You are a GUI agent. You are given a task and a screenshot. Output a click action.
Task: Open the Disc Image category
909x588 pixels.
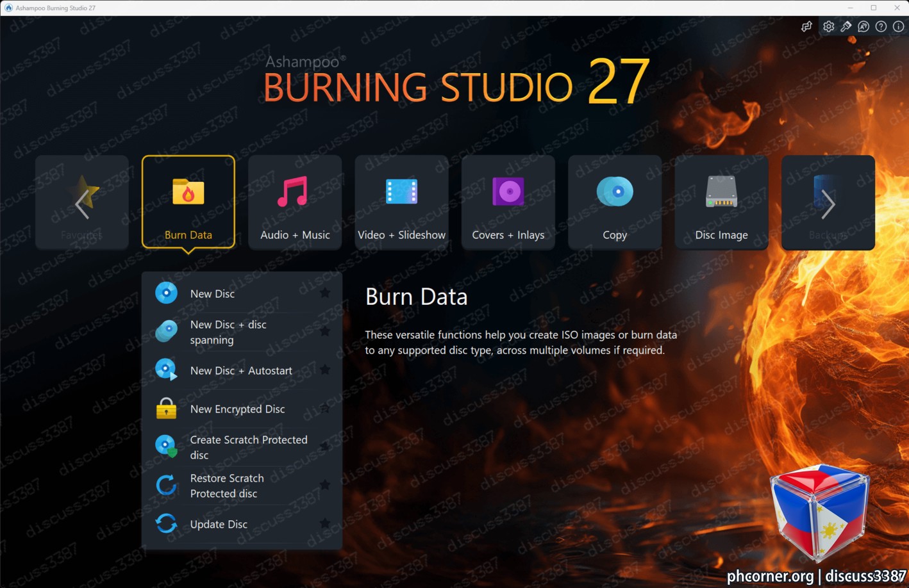tap(721, 202)
